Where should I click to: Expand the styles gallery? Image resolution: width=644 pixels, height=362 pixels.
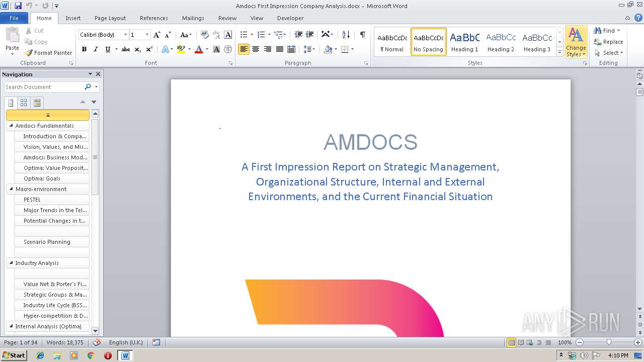(559, 52)
